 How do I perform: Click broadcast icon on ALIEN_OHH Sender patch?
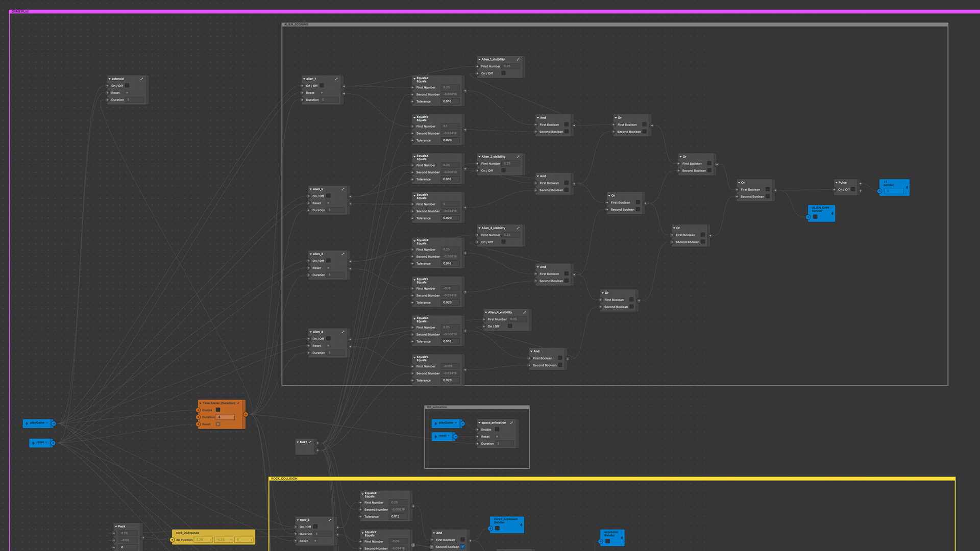pyautogui.click(x=832, y=214)
